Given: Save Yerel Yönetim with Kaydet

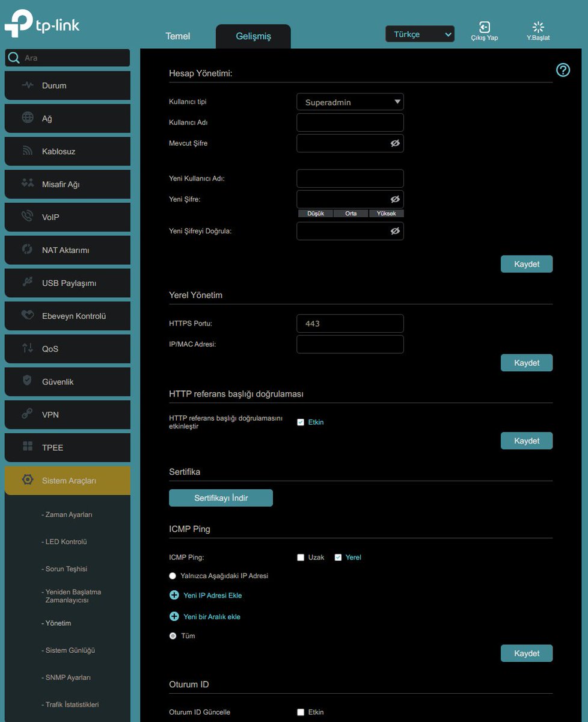Looking at the screenshot, I should pyautogui.click(x=527, y=363).
